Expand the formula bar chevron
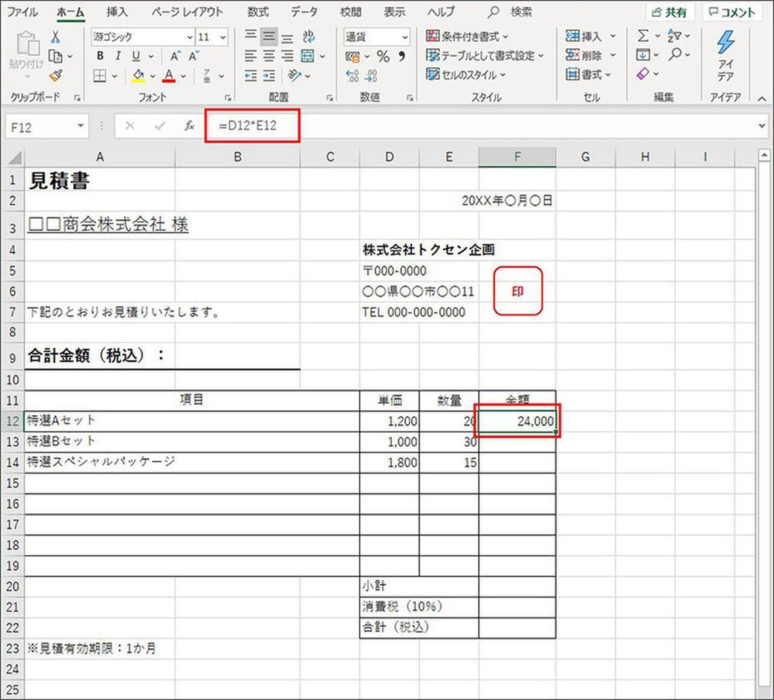The height and width of the screenshot is (700, 774). tap(762, 126)
